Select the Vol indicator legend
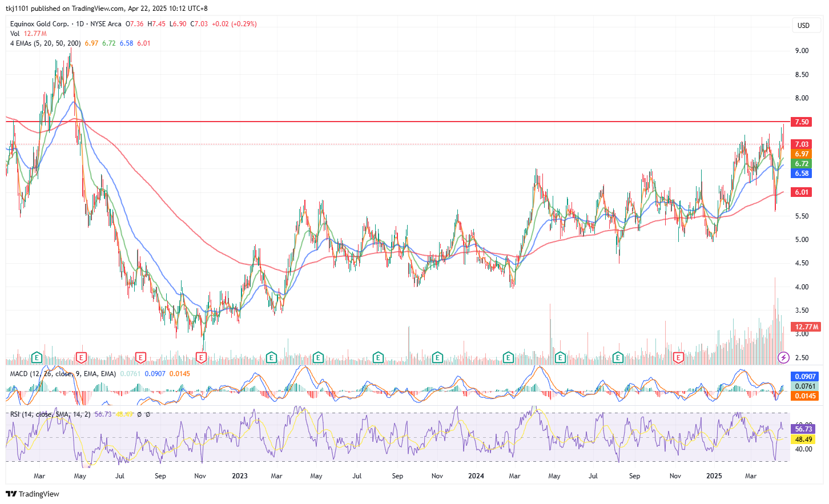The height and width of the screenshot is (504, 829). (15, 34)
